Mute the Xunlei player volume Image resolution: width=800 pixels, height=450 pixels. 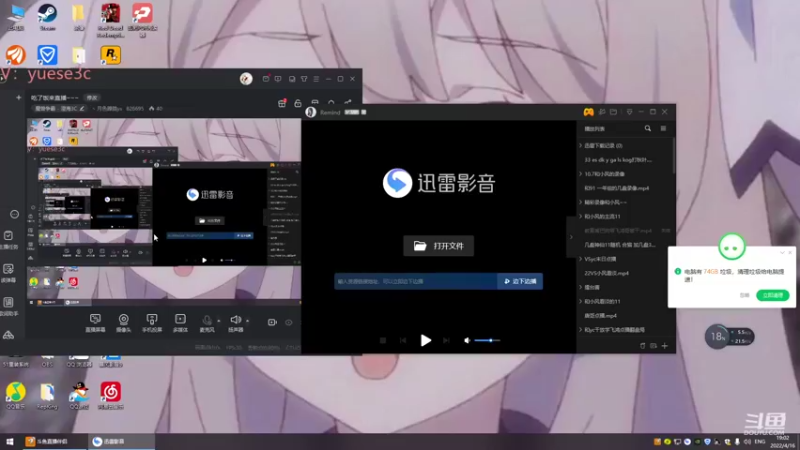[x=467, y=340]
